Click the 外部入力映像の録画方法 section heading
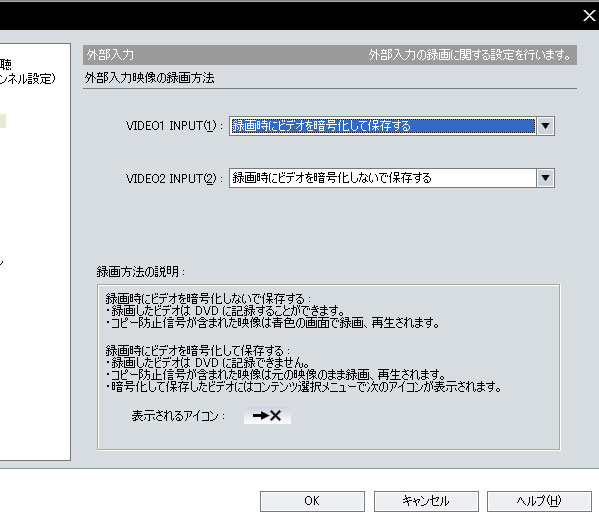 tap(149, 78)
